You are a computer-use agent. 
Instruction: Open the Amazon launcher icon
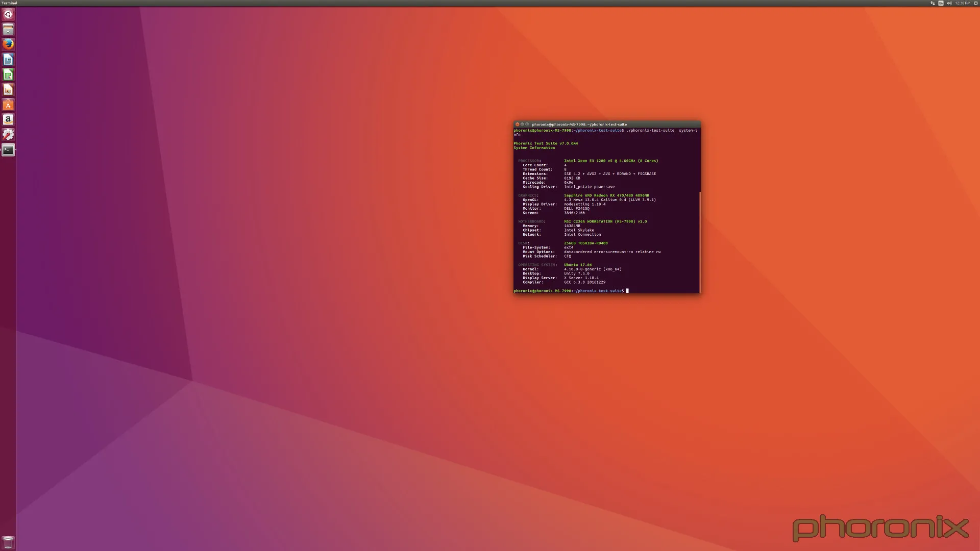pyautogui.click(x=8, y=120)
